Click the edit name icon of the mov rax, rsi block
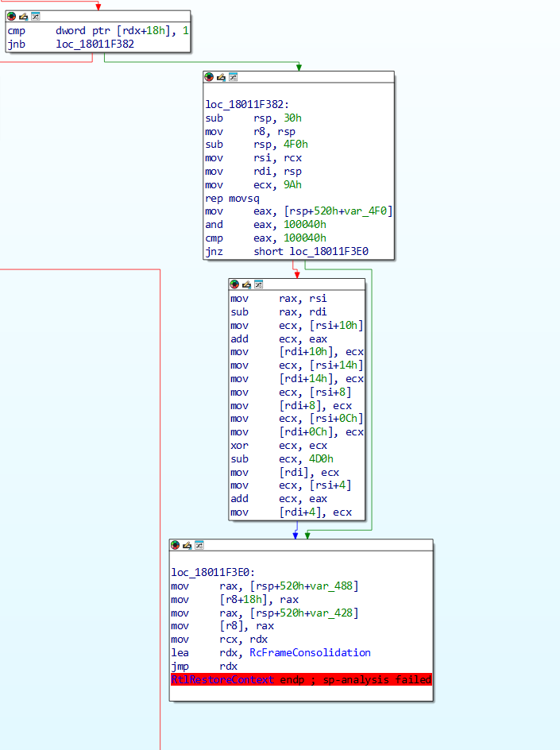The image size is (560, 750). 246,284
